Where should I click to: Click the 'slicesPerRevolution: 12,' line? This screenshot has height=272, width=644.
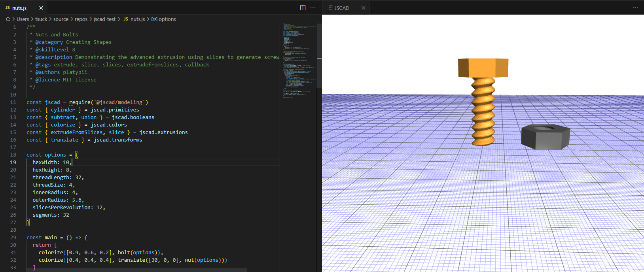(x=69, y=207)
